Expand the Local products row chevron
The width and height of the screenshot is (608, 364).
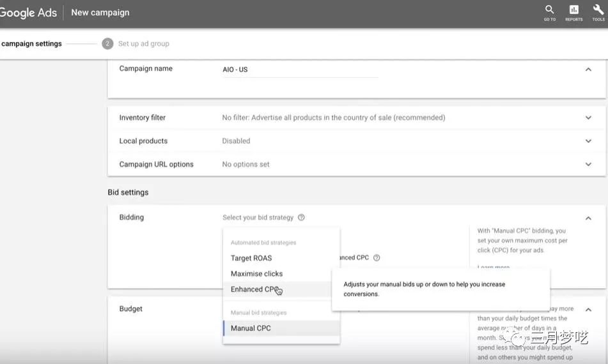click(x=588, y=141)
